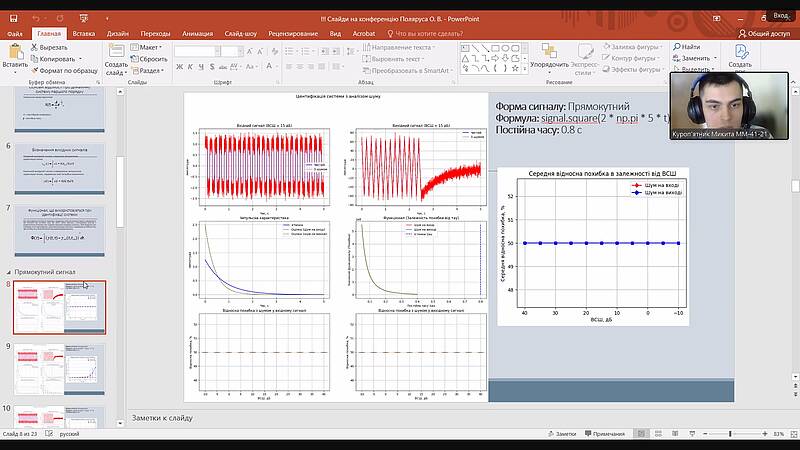Click Create Slide (Создать слайд) icon
The width and height of the screenshot is (800, 450).
click(115, 55)
